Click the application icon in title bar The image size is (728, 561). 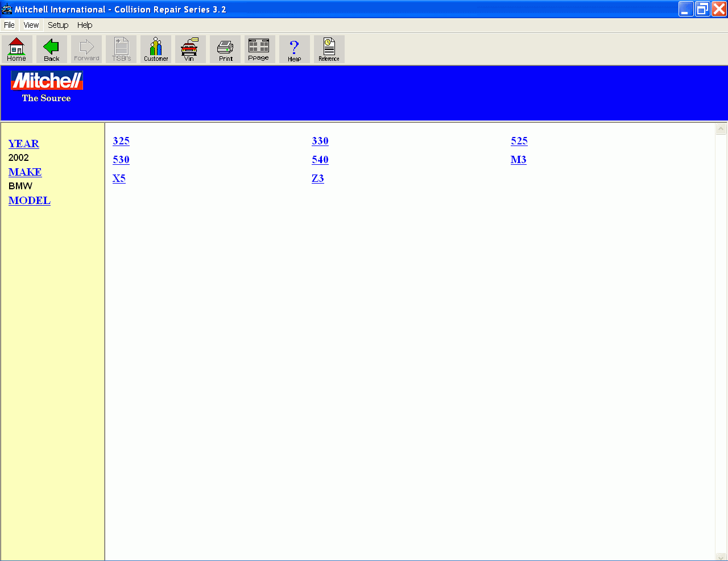coord(7,9)
